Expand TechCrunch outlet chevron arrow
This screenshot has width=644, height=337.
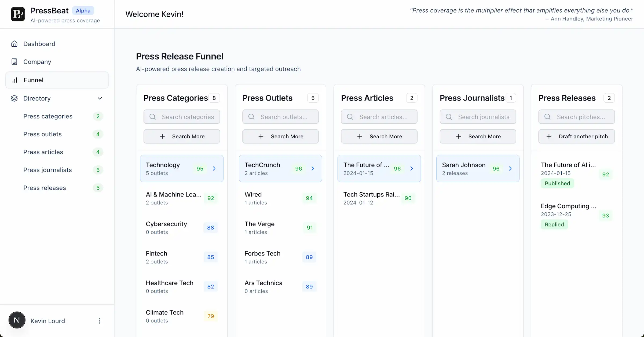tap(313, 169)
